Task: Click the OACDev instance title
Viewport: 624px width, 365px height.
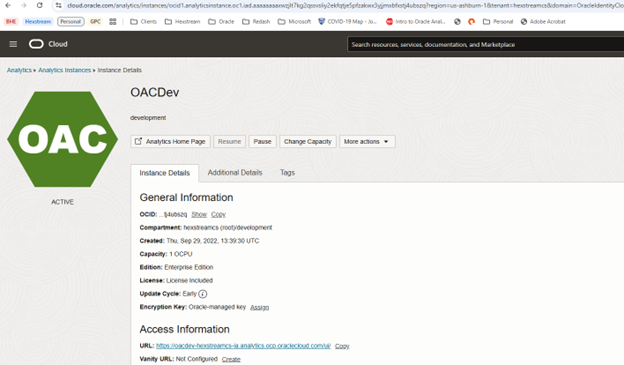Action: (x=155, y=92)
